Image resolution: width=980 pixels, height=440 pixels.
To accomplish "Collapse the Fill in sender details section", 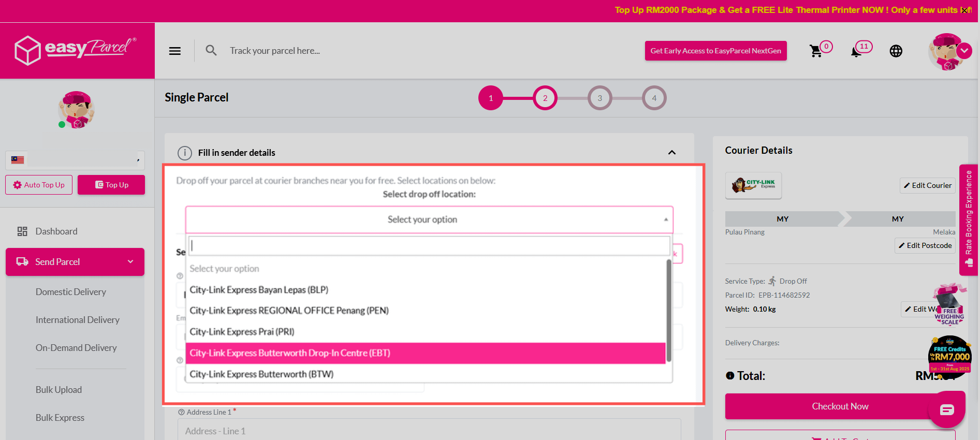I will click(672, 153).
